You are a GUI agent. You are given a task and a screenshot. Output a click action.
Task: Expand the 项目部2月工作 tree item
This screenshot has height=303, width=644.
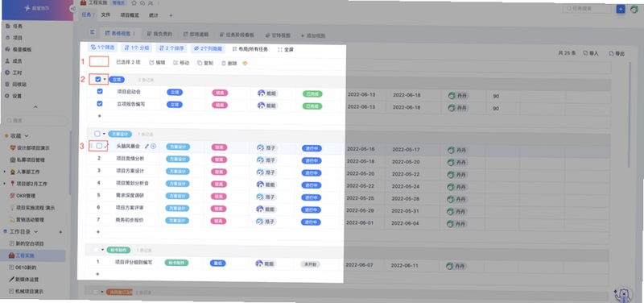[x=5, y=184]
